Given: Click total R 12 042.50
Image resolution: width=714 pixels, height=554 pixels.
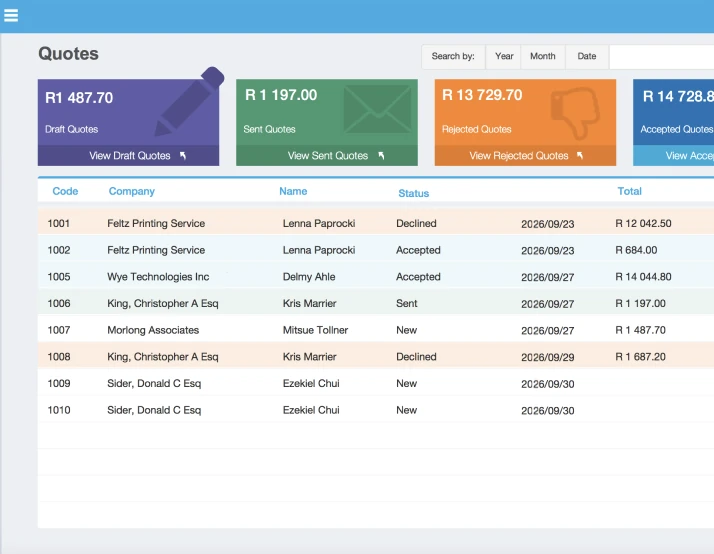Looking at the screenshot, I should pos(643,224).
